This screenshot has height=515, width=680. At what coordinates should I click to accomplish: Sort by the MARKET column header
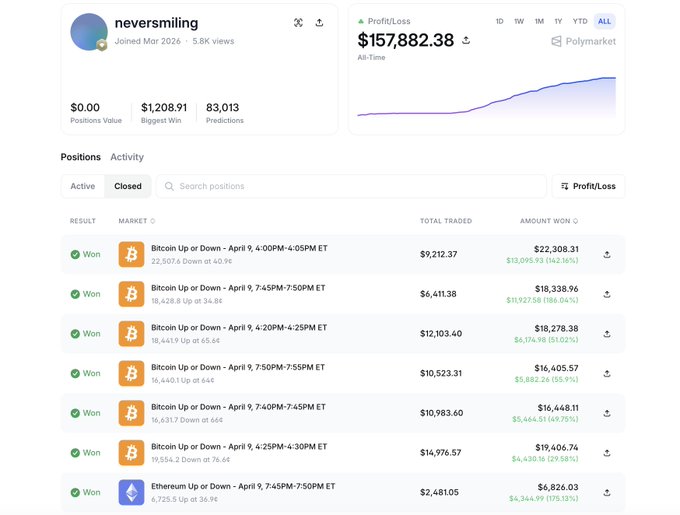point(137,221)
